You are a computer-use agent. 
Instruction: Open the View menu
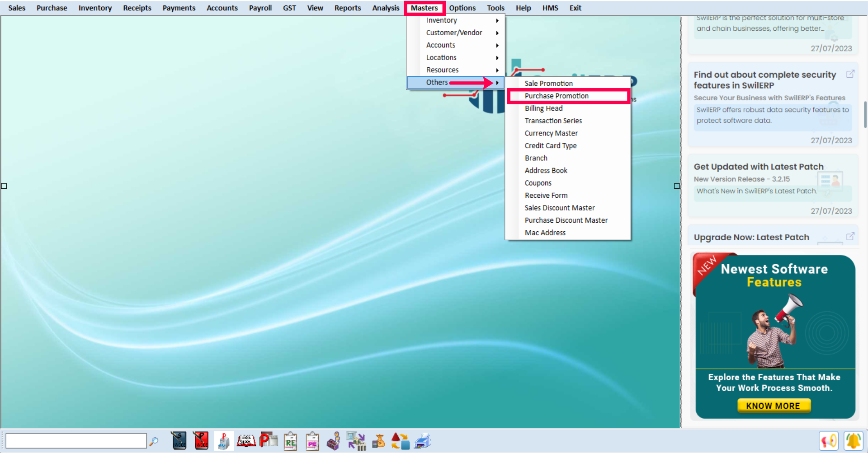tap(315, 8)
